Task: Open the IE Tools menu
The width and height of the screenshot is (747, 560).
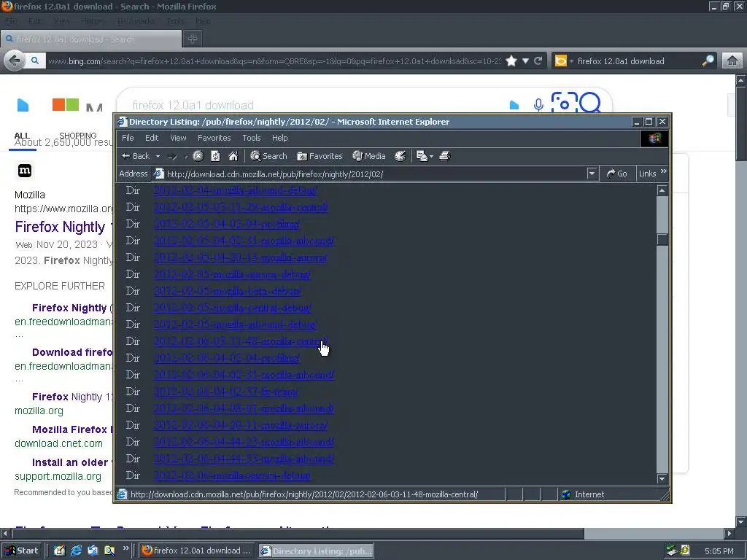Action: [x=251, y=138]
